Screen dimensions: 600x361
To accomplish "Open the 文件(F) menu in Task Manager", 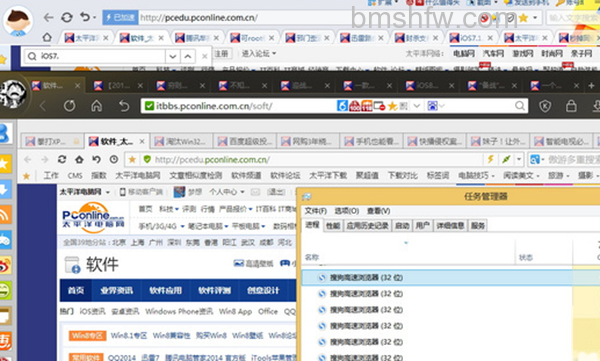I will 316,211.
